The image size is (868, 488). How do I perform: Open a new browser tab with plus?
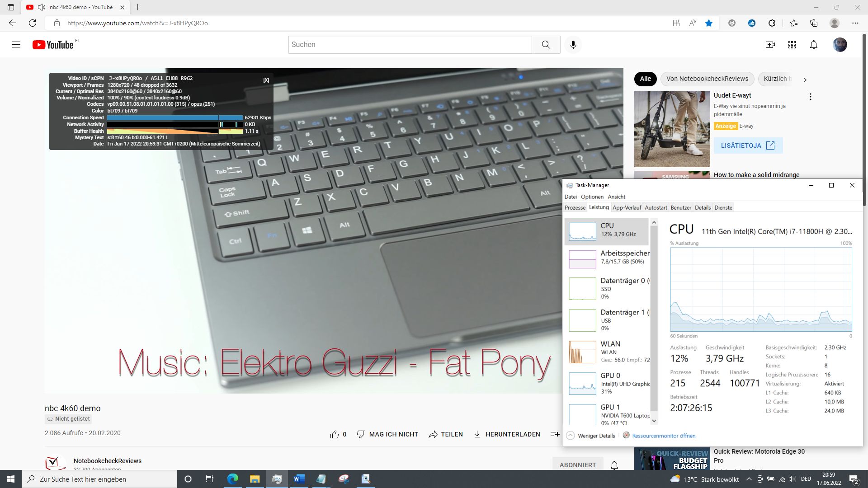(138, 7)
